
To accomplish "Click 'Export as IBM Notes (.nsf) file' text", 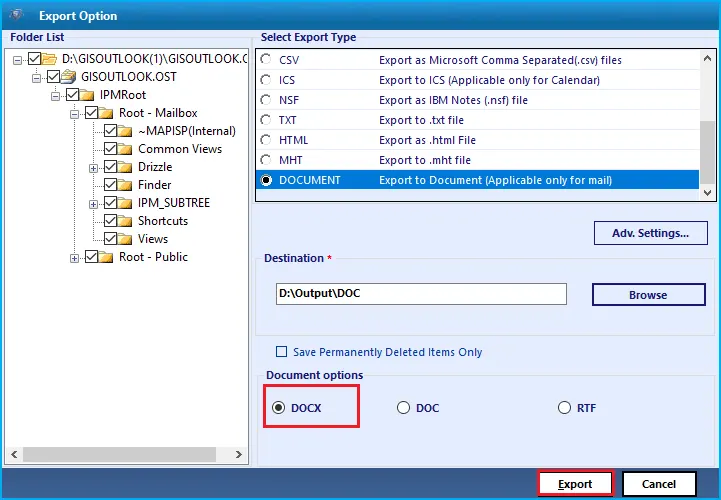I will coord(453,100).
